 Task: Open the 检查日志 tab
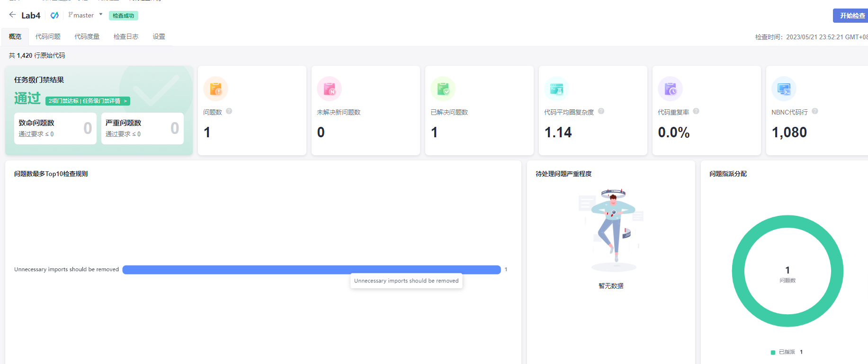pyautogui.click(x=126, y=36)
